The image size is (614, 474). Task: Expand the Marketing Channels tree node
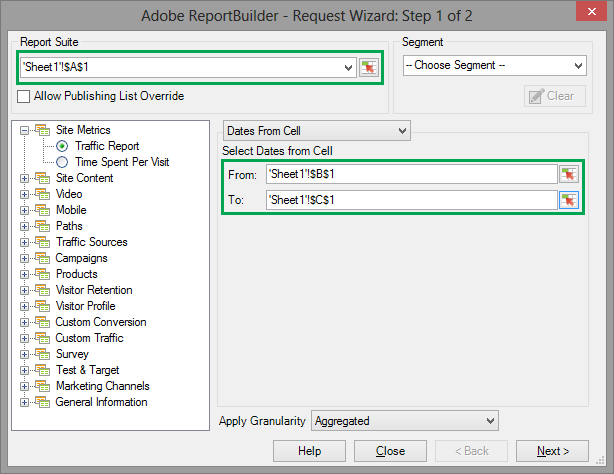pyautogui.click(x=24, y=387)
